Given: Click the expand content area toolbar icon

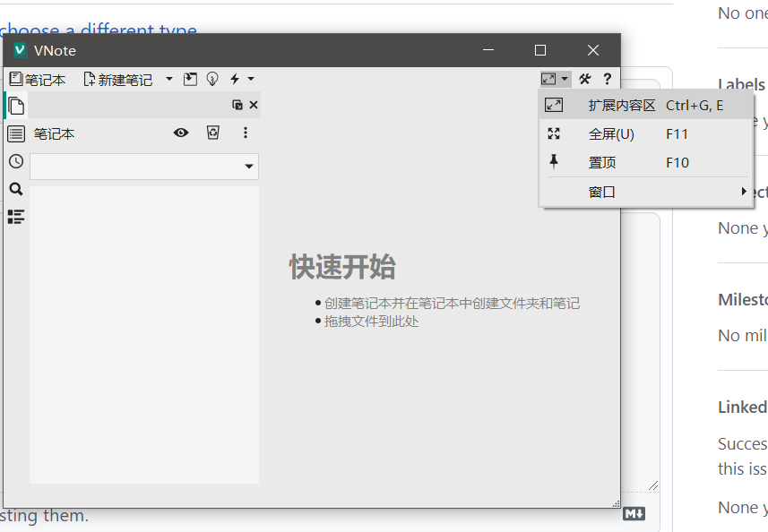Looking at the screenshot, I should pyautogui.click(x=548, y=79).
